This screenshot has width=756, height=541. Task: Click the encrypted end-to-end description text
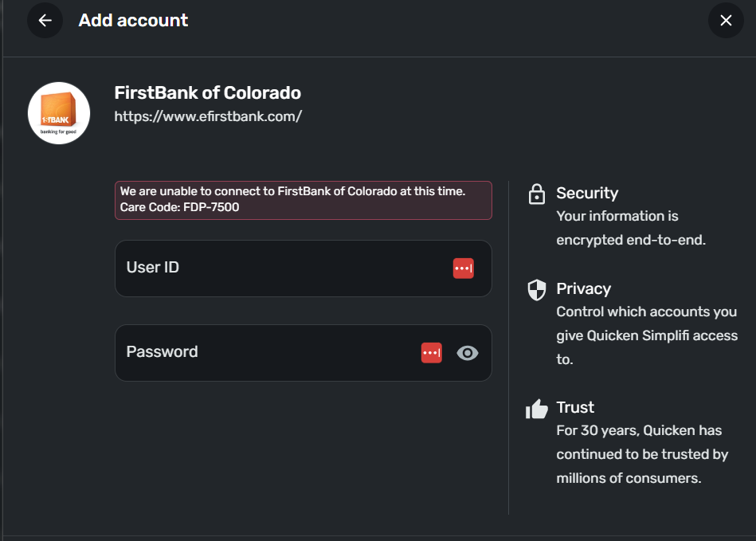(630, 239)
